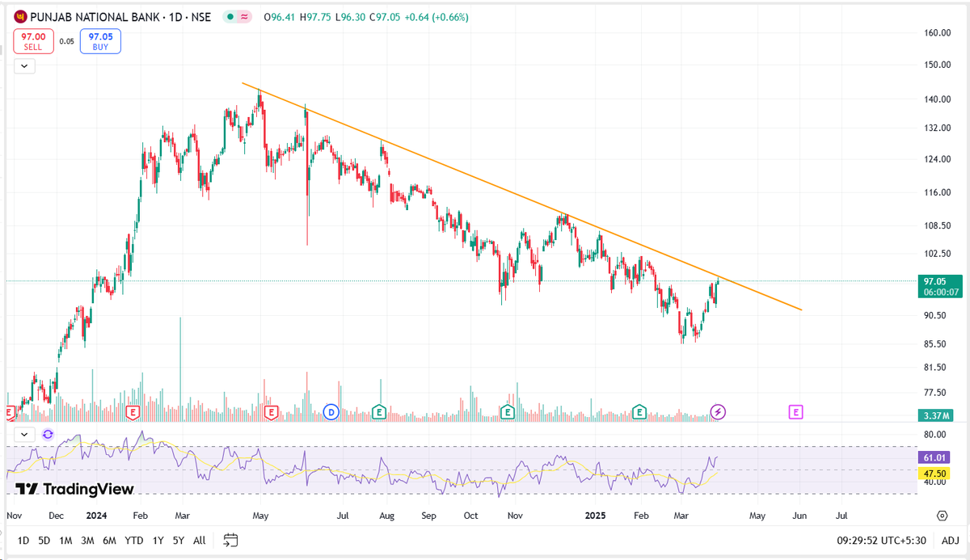Click the pink approximate data indicator icon
Viewport: 970px width, 560px height.
click(x=244, y=16)
